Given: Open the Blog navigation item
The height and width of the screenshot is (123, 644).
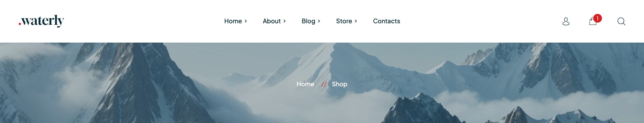Looking at the screenshot, I should (308, 21).
